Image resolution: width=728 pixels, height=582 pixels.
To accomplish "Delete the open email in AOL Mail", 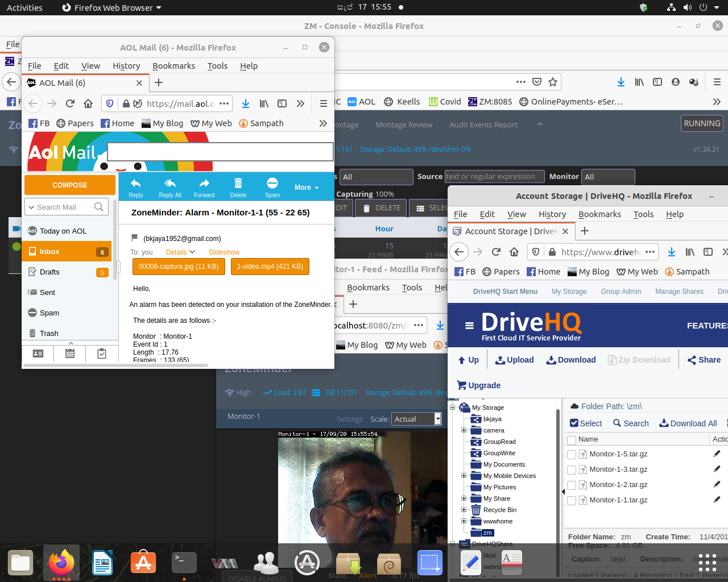I will (238, 188).
